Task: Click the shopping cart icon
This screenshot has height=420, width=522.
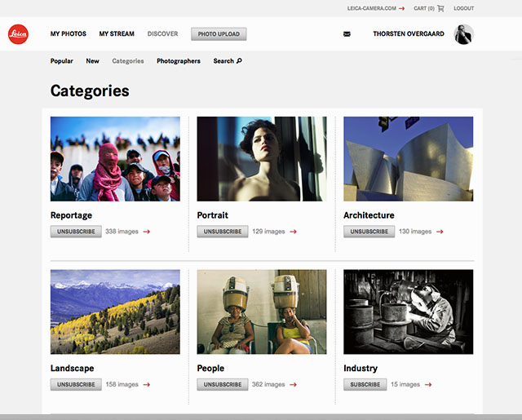Action: [440, 8]
